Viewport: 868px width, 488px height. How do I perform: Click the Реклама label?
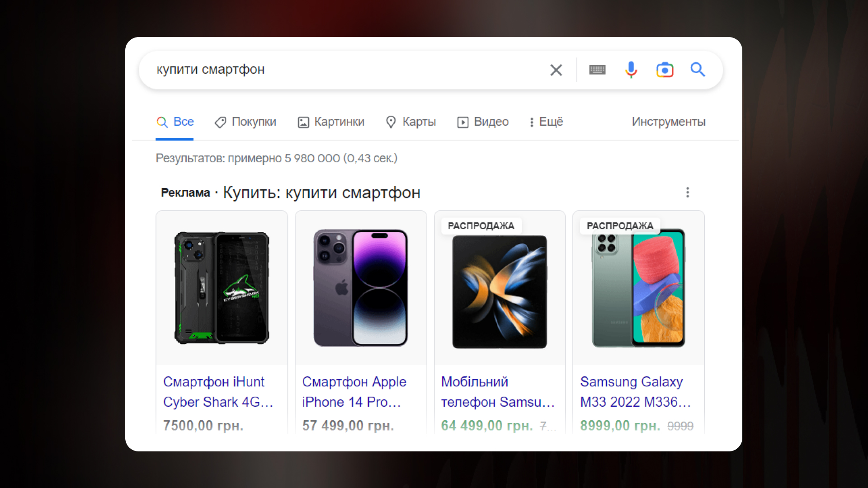pyautogui.click(x=185, y=193)
